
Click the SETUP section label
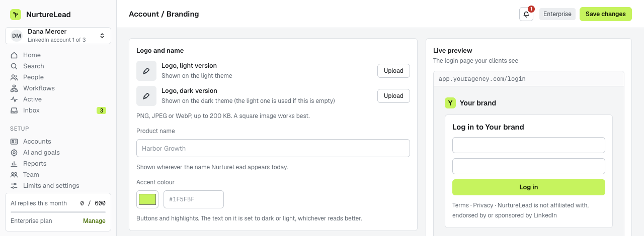(20, 129)
